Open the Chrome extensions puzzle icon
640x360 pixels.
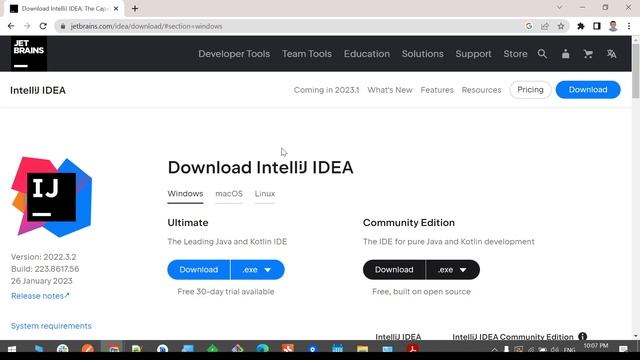tap(581, 26)
